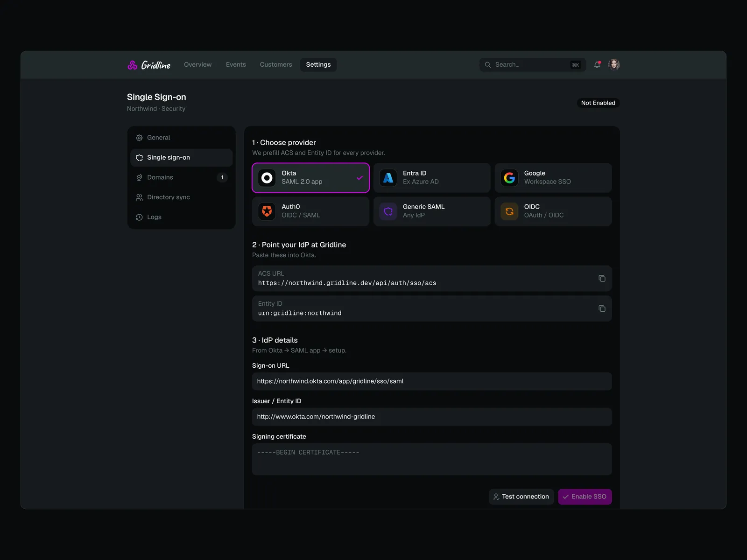Click the Generic SAML shield icon
The image size is (747, 560).
[x=388, y=211]
